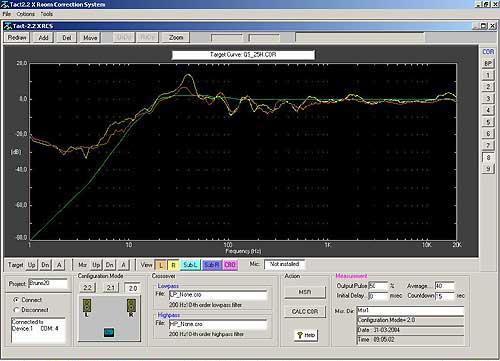Image resolution: width=500 pixels, height=361 pixels.
Task: Select the Disconnect radio button
Action: (x=16, y=310)
